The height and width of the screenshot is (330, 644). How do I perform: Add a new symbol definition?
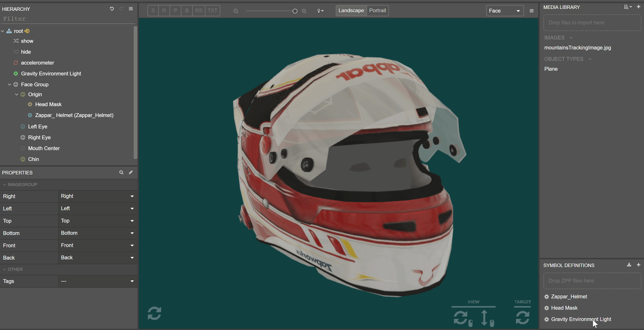point(639,265)
